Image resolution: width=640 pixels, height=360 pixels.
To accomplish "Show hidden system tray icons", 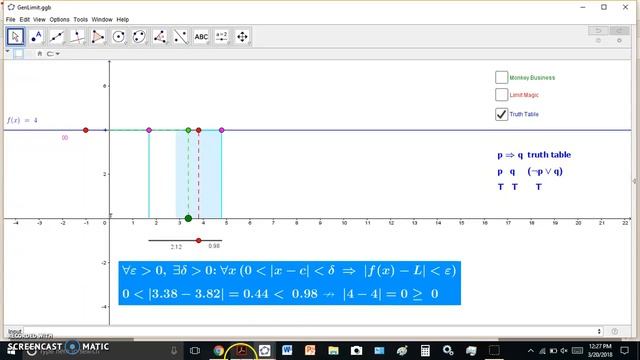I will [x=531, y=351].
